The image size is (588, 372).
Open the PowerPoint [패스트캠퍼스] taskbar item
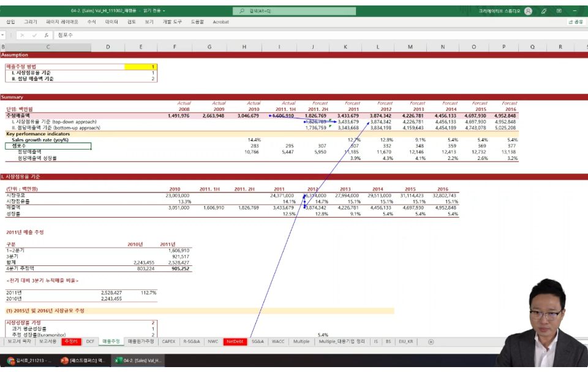84,360
